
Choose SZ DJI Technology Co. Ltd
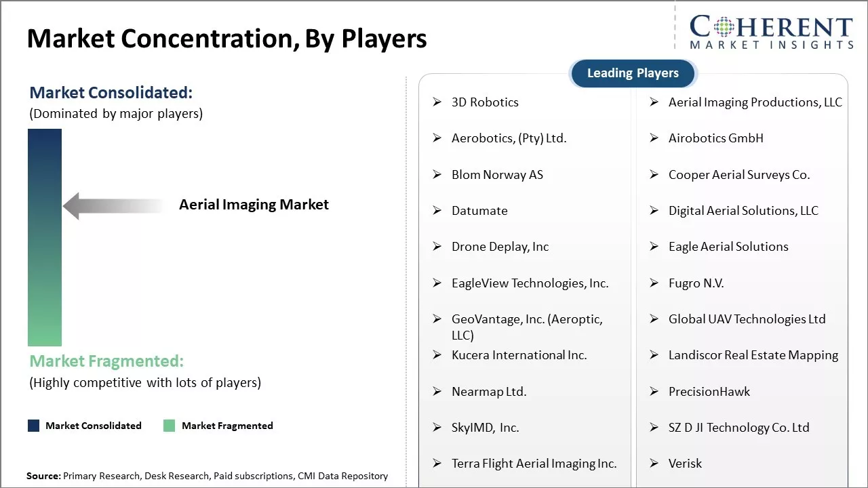pos(738,428)
